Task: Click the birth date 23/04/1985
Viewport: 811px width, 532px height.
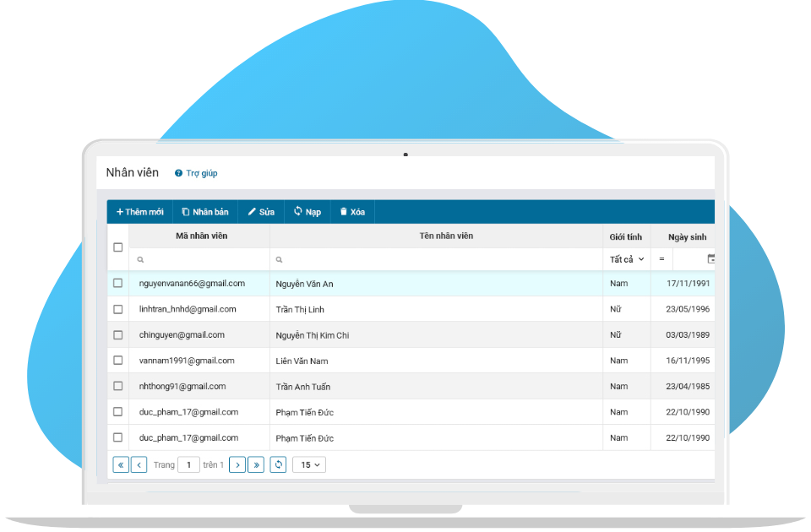Action: (x=688, y=386)
